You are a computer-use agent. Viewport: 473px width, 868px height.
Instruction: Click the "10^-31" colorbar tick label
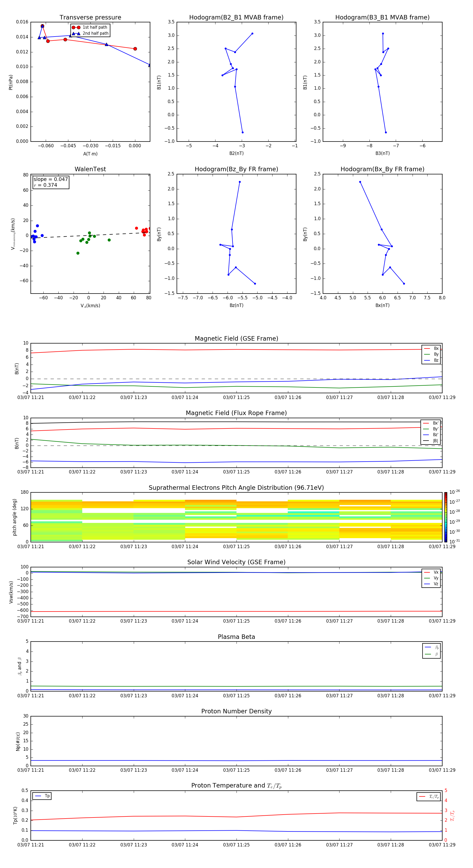coord(455,542)
